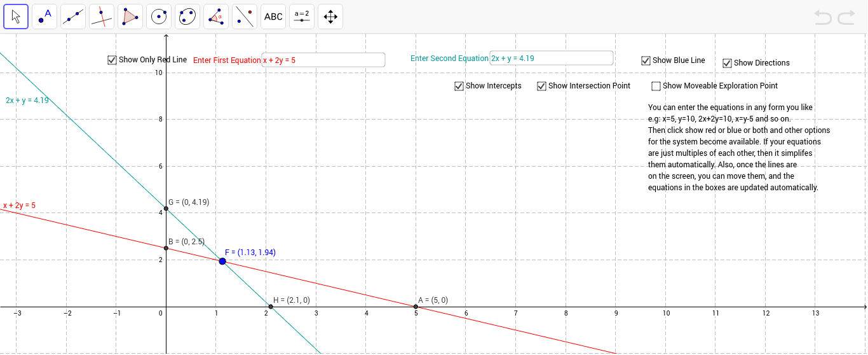
Task: Toggle Show Intercepts checkbox
Action: [459, 86]
